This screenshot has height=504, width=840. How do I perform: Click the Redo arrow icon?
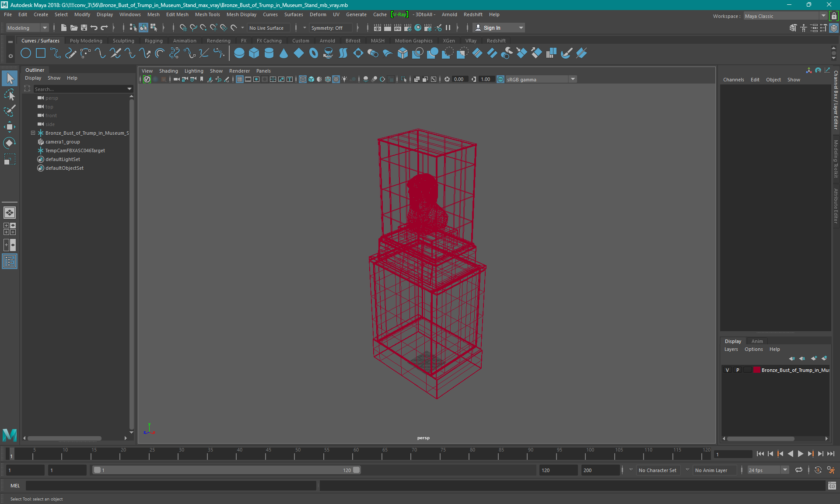coord(104,28)
